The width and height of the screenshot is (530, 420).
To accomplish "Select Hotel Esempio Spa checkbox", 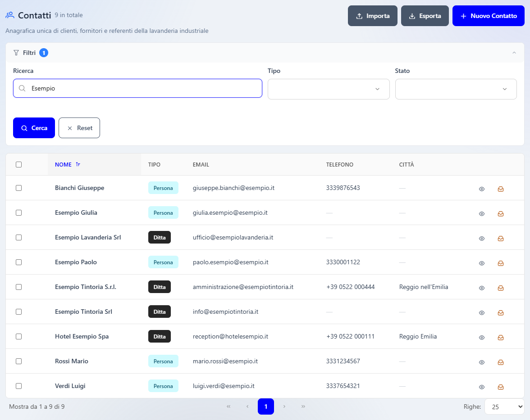I will click(x=18, y=336).
